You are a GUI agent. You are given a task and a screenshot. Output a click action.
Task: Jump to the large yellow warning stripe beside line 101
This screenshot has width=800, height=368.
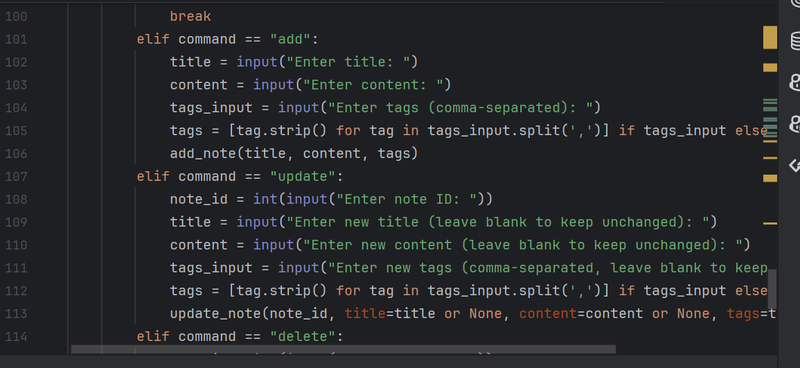tap(770, 38)
